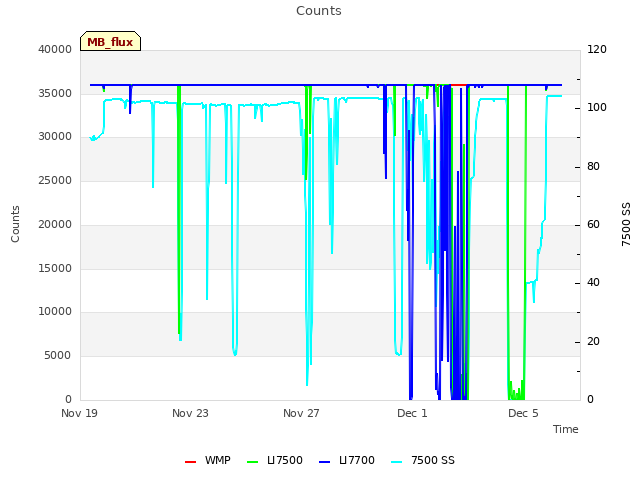Click the Nov 19 date tick label
The image size is (640, 480).
80,413
